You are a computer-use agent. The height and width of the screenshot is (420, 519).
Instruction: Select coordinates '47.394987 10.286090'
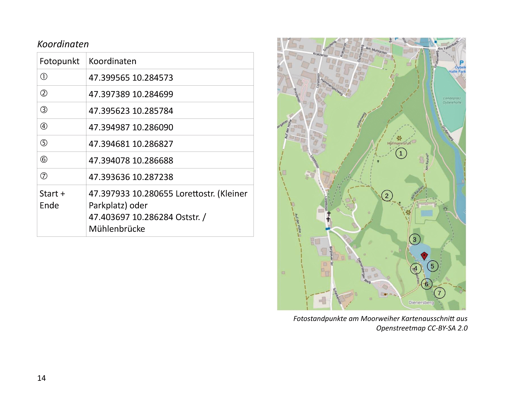(x=131, y=127)
